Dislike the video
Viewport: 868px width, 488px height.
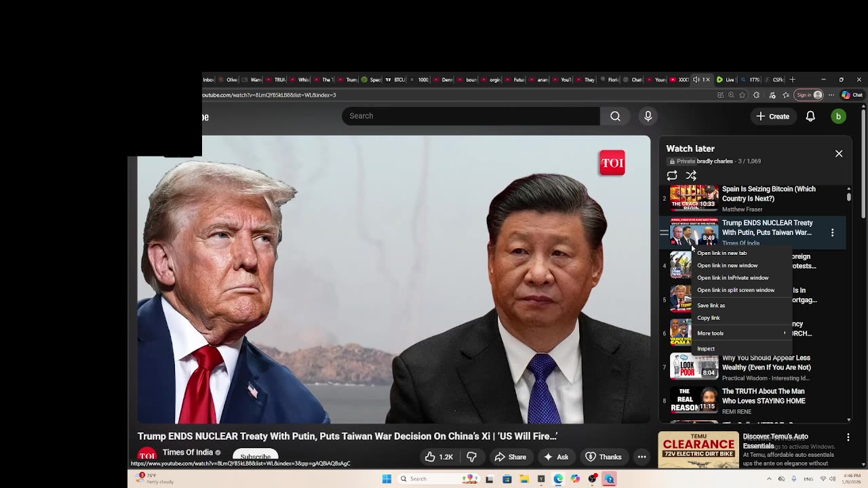pos(471,457)
